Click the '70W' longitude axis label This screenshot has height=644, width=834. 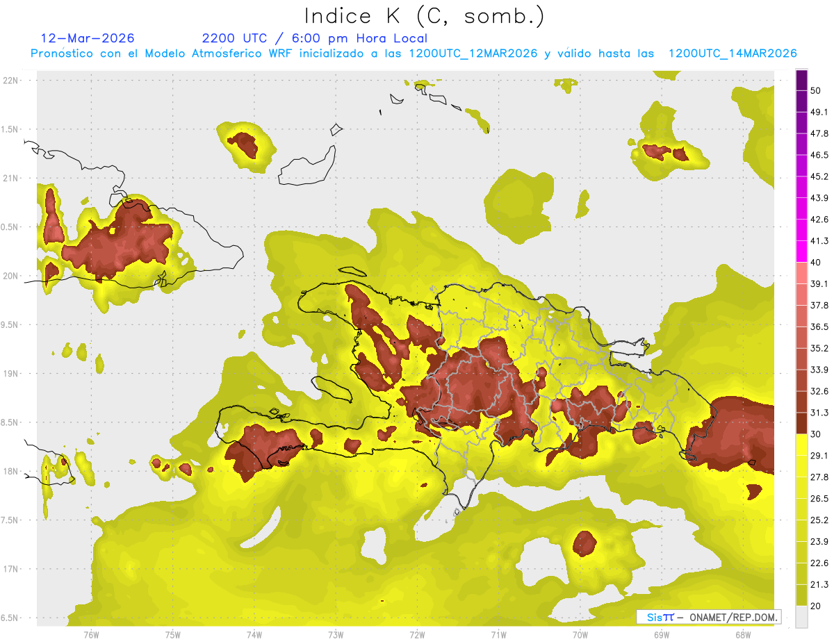(580, 634)
